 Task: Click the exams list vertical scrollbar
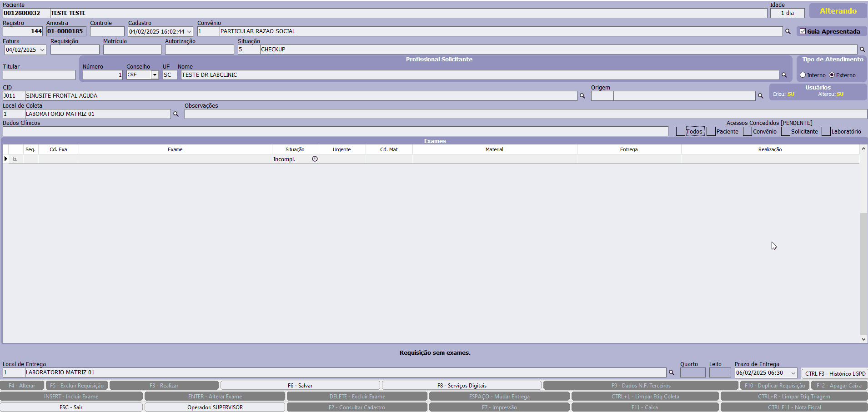pos(863,273)
